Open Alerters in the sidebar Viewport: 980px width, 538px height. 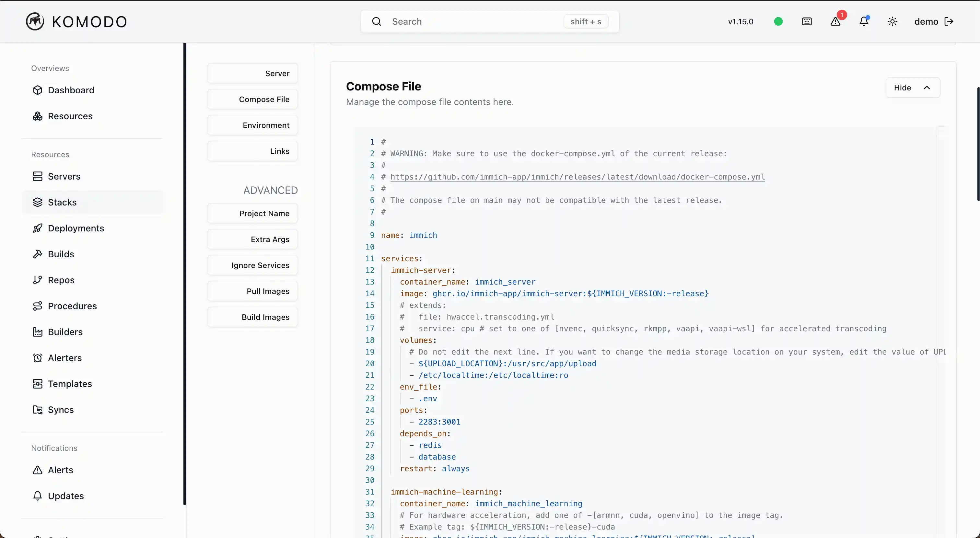pos(65,358)
